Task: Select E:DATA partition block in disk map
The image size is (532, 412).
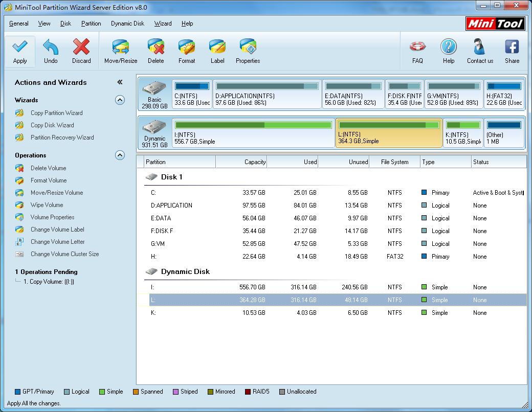Action: 353,94
